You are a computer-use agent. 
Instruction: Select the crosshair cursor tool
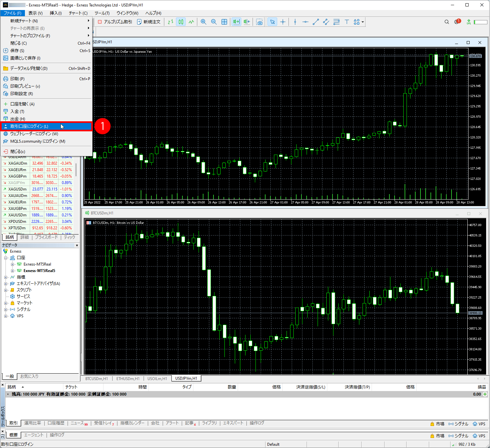point(283,22)
